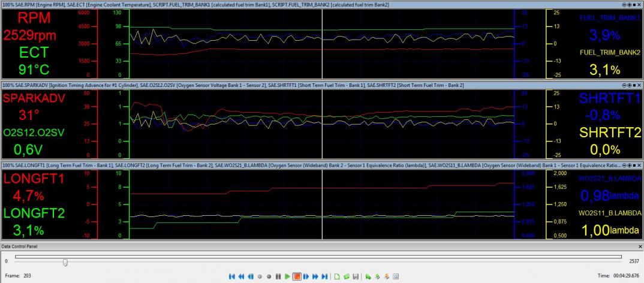The width and height of the screenshot is (644, 283).
Task: Fast forward the data playback
Action: coord(315,276)
